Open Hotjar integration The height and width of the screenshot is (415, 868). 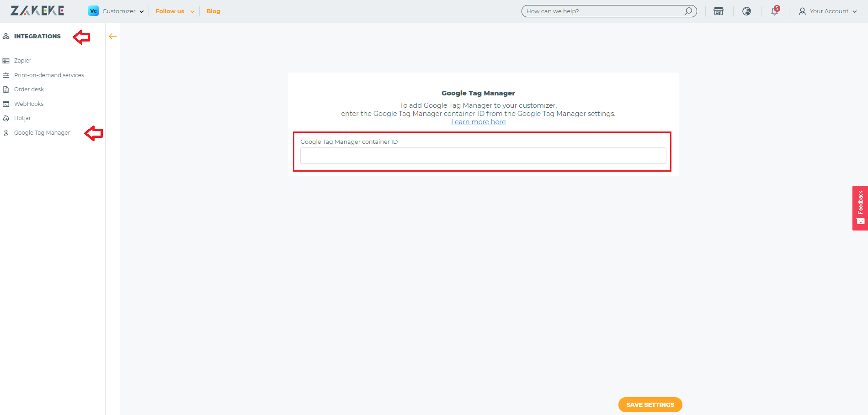[22, 118]
